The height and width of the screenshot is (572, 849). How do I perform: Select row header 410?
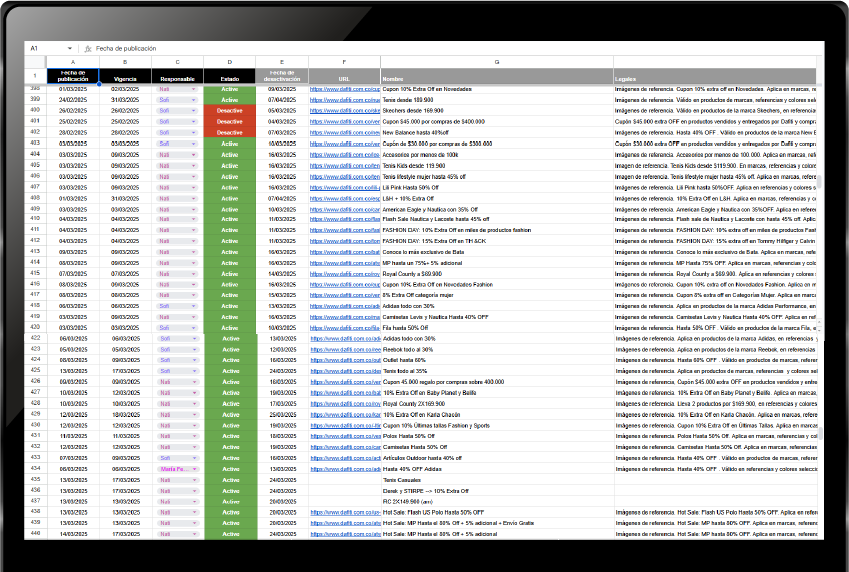click(x=35, y=218)
